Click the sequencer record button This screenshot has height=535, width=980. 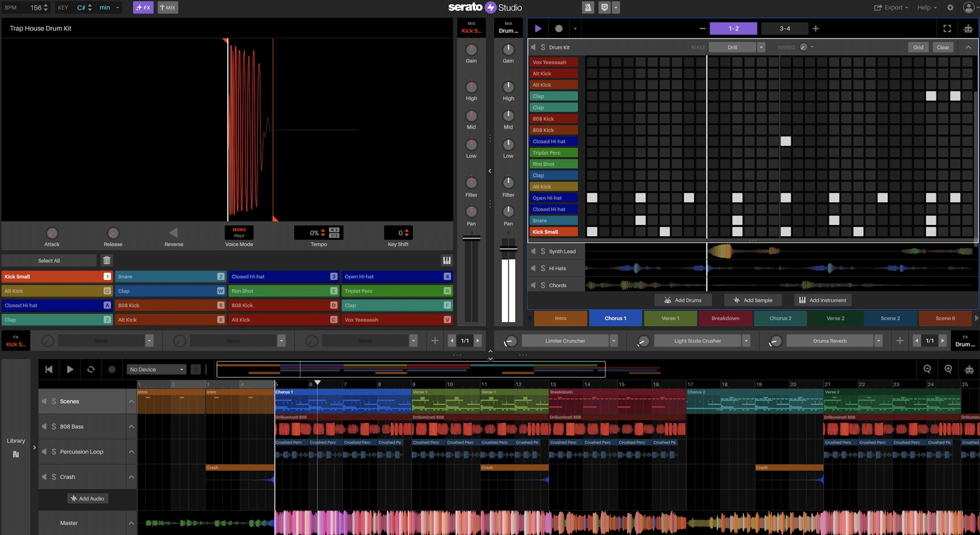pyautogui.click(x=559, y=28)
